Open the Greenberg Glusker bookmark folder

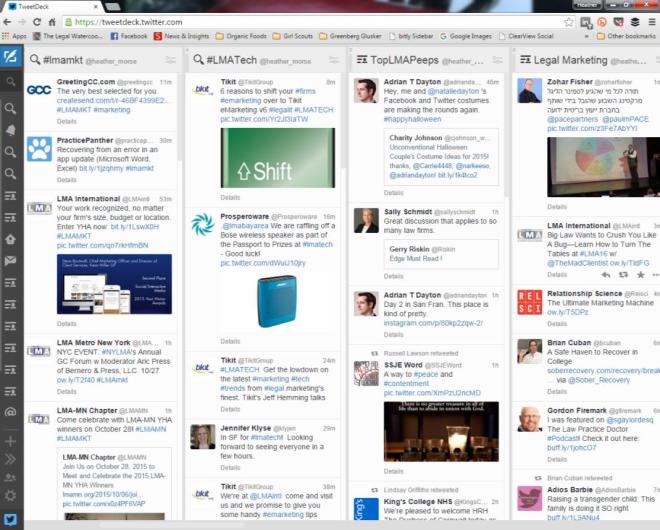351,36
